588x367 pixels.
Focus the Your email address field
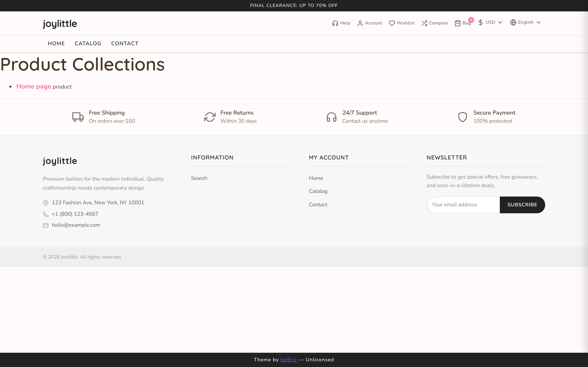click(463, 205)
